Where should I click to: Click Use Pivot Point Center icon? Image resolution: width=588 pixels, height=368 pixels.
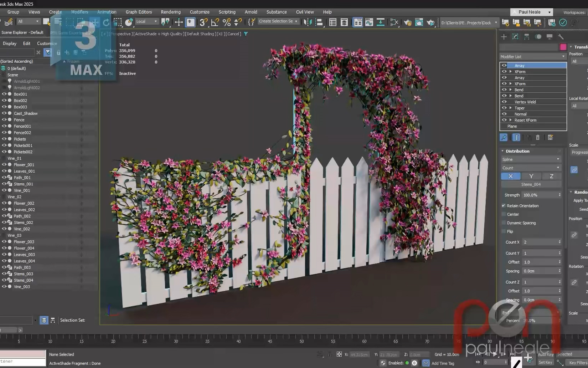point(165,22)
